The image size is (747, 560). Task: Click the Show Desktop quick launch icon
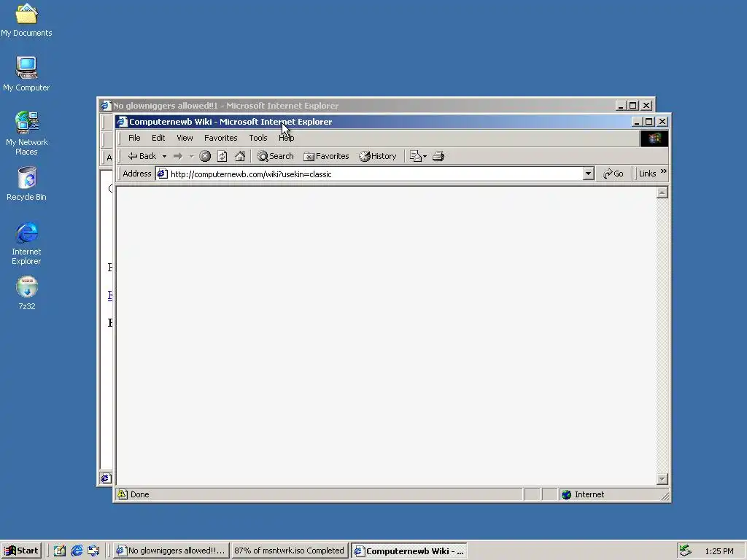59,551
